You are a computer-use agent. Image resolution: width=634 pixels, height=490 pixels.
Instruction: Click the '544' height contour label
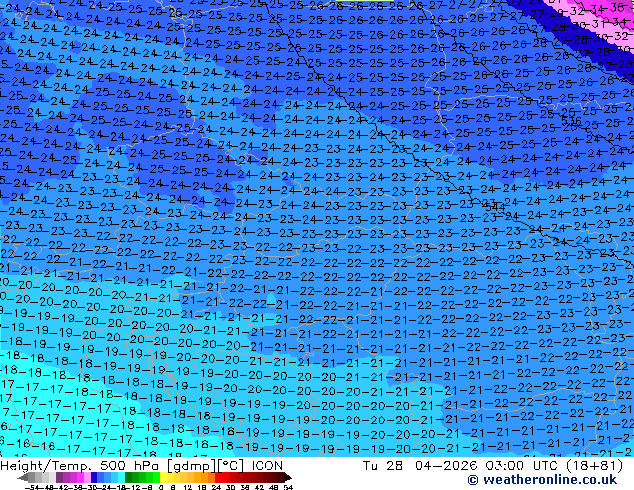click(x=495, y=207)
